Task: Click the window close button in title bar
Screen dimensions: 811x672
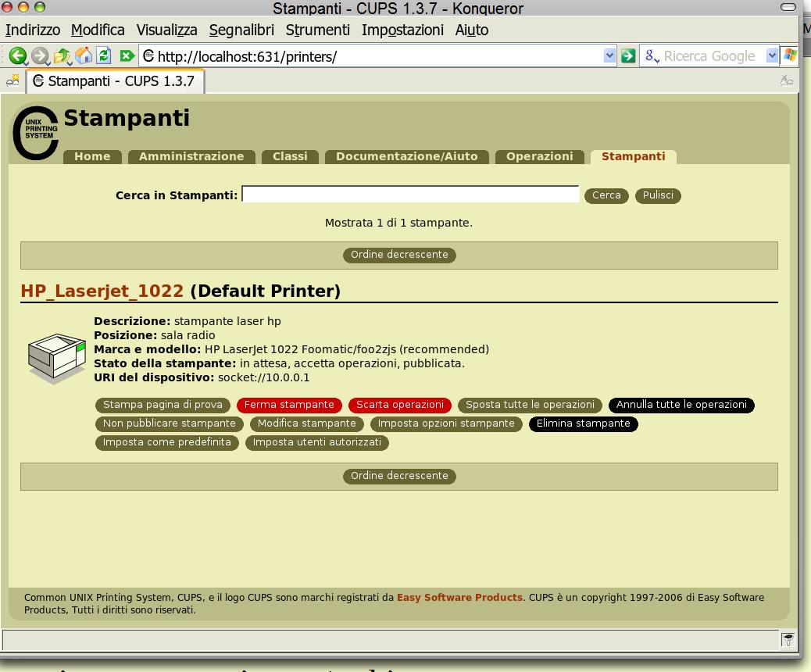Action: pyautogui.click(x=9, y=7)
